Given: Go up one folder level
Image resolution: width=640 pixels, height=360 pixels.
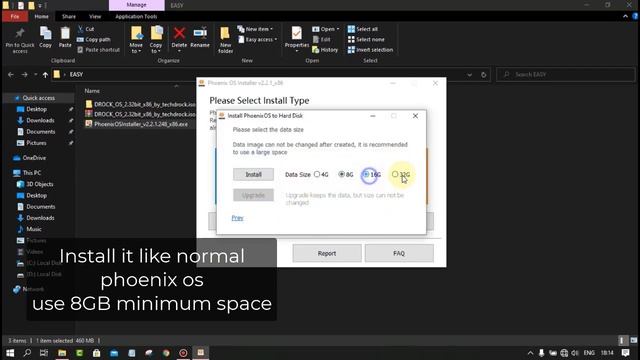Looking at the screenshot, I should [x=45, y=75].
